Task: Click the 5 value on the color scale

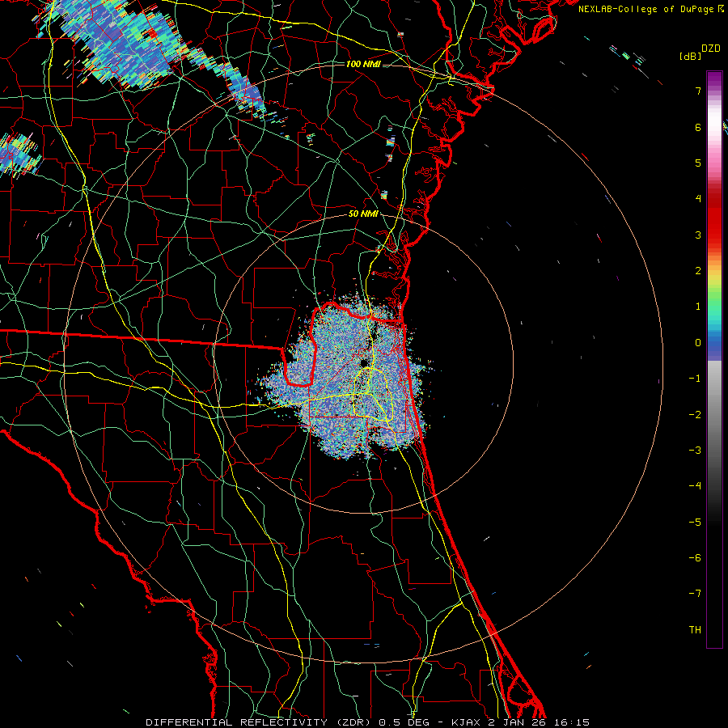Action: (698, 163)
